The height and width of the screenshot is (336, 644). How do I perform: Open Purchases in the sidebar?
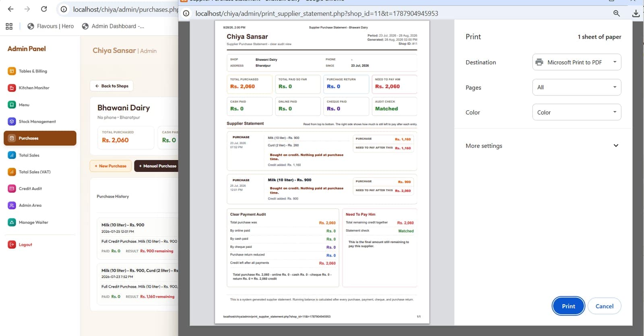(40, 138)
